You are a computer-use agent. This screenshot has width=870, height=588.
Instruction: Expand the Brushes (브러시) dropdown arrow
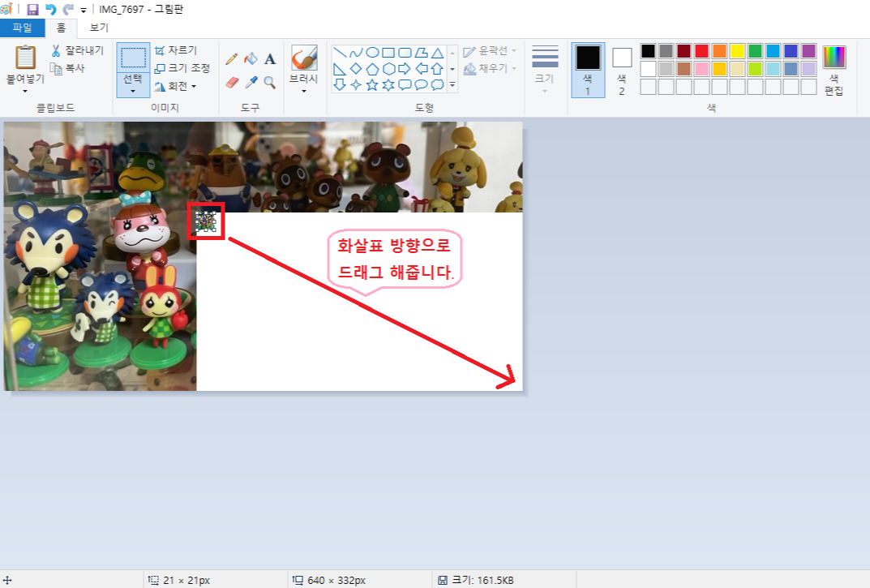(x=304, y=91)
